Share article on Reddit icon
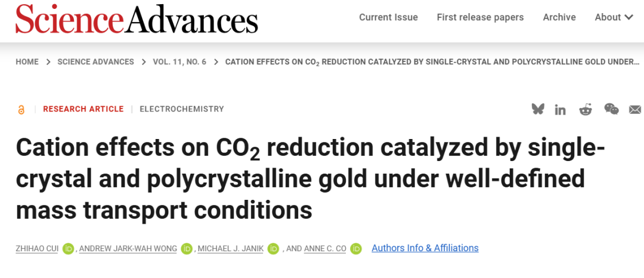This screenshot has height=278, width=644. 586,109
